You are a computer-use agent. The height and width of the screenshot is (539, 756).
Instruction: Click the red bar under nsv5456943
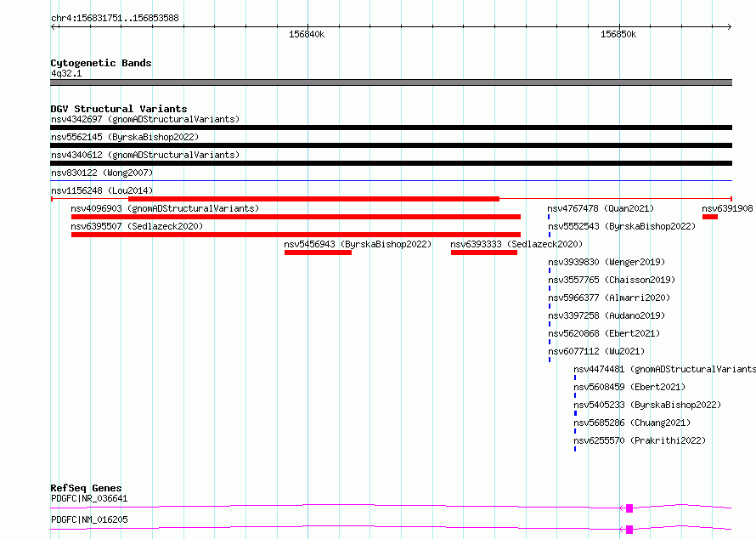(x=318, y=252)
